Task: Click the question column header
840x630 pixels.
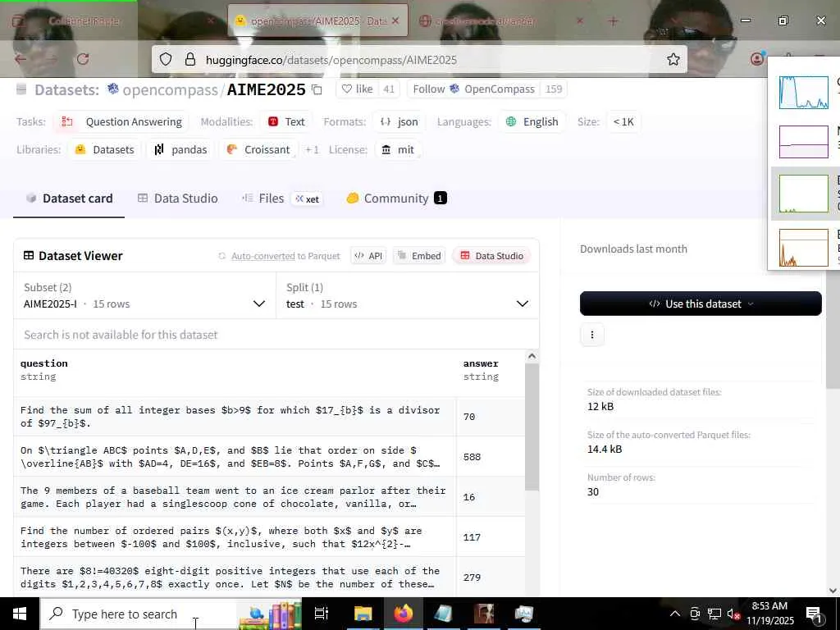Action: (235, 370)
